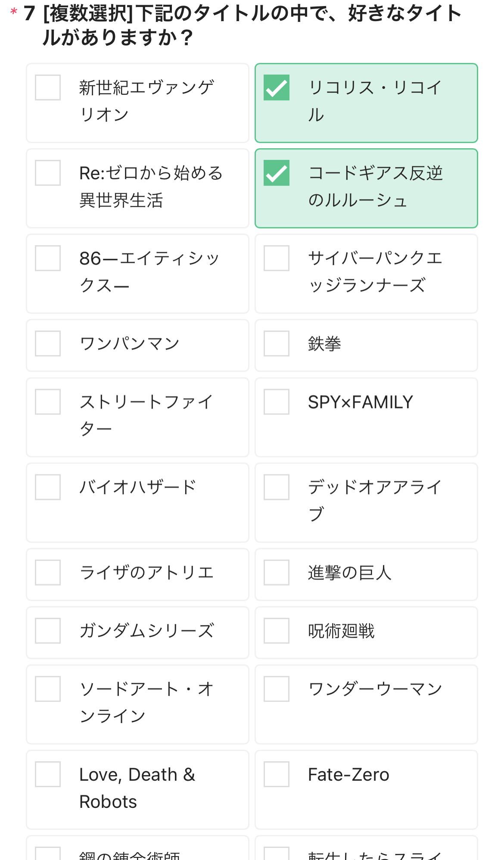Check the 新世紀エヴァンゲリオン checkbox
Screen dimensions: 504x860
pos(48,87)
